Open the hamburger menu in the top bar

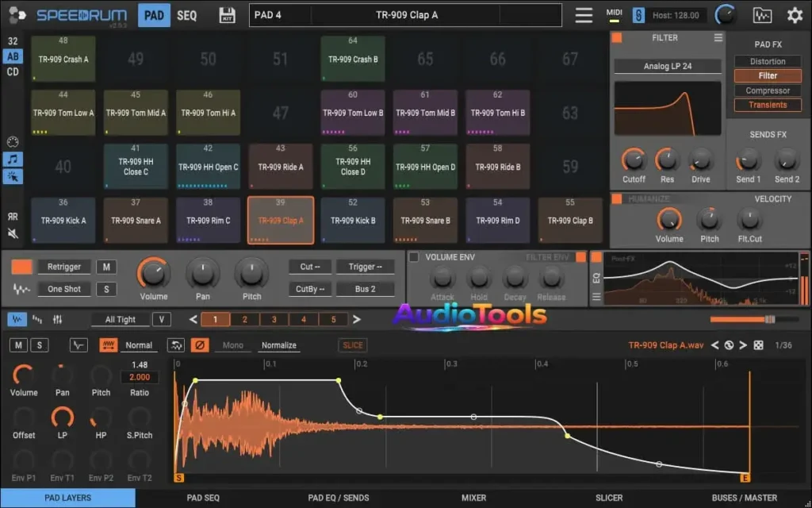[x=584, y=15]
